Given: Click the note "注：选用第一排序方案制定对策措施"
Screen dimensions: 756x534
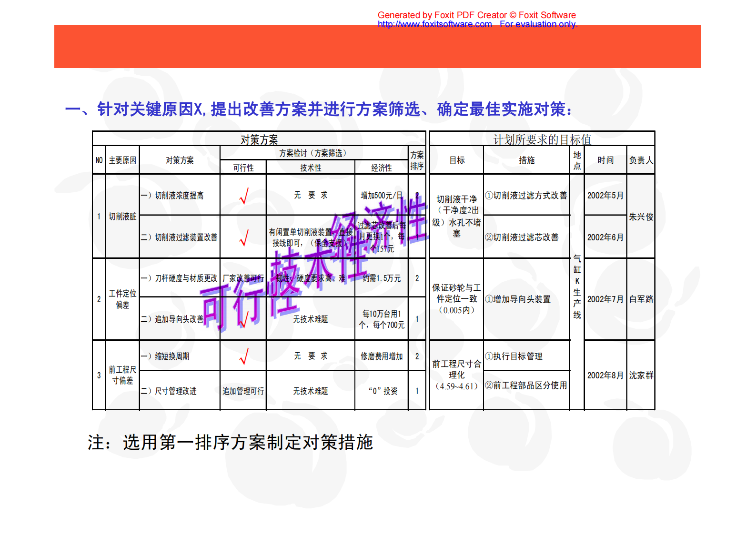Looking at the screenshot, I should pyautogui.click(x=230, y=443).
